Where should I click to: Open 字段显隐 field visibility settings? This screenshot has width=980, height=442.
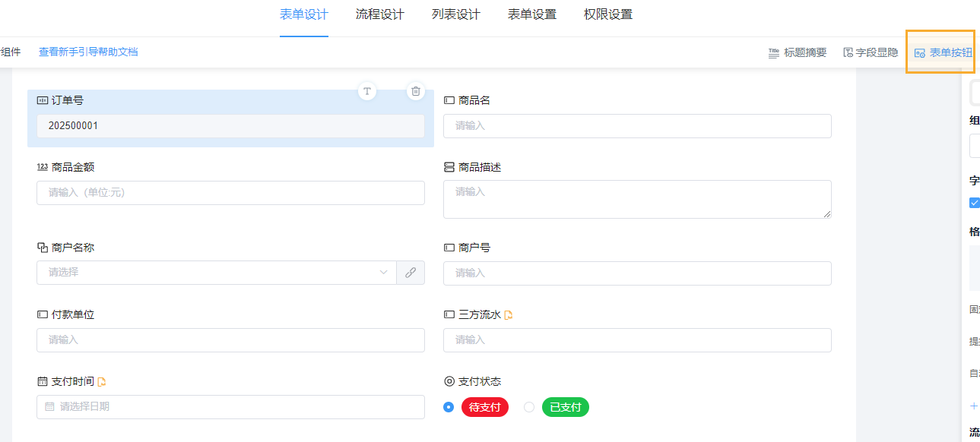tap(869, 52)
